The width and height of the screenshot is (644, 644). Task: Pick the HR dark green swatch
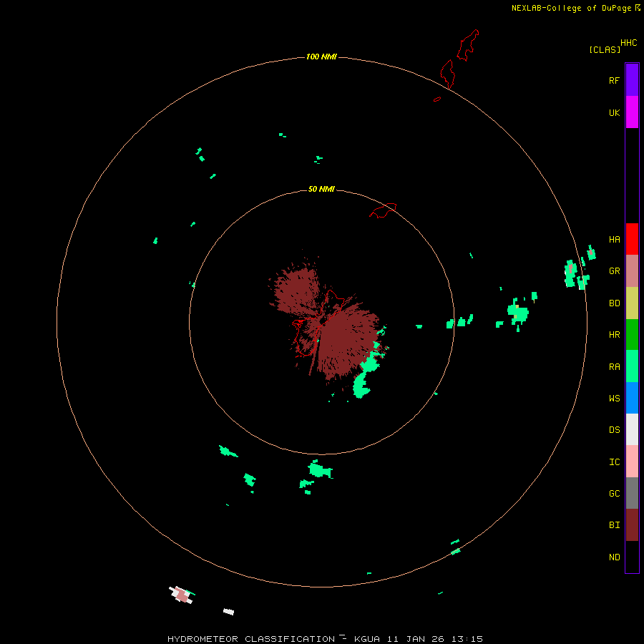pos(632,335)
